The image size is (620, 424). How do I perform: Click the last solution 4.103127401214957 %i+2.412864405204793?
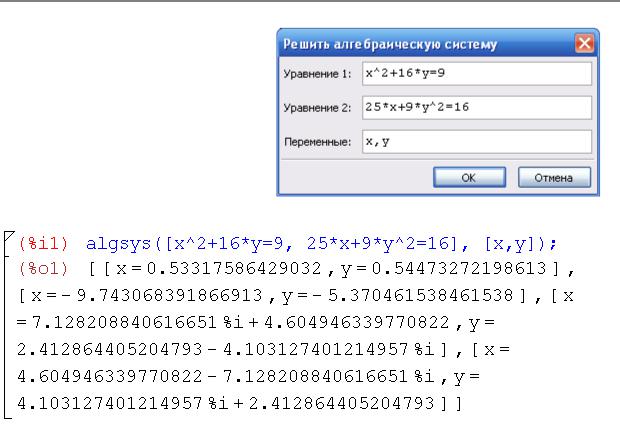226,403
